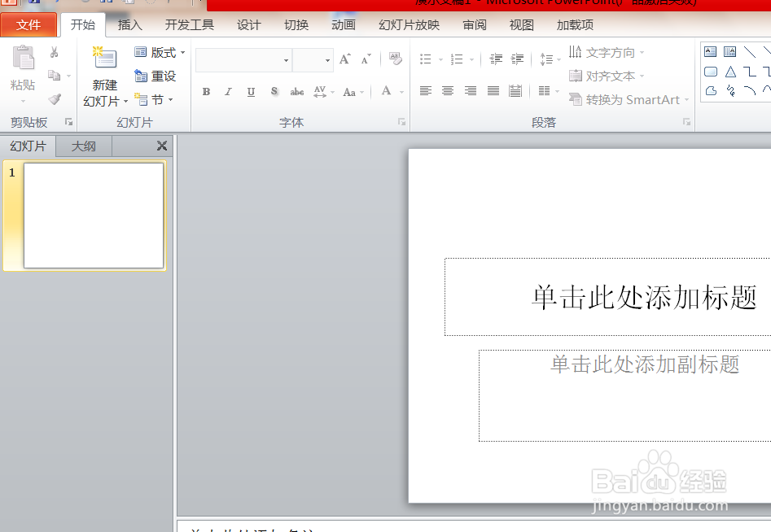Switch to the Outline (大纲) pane tab
The image size is (771, 532).
click(x=84, y=146)
